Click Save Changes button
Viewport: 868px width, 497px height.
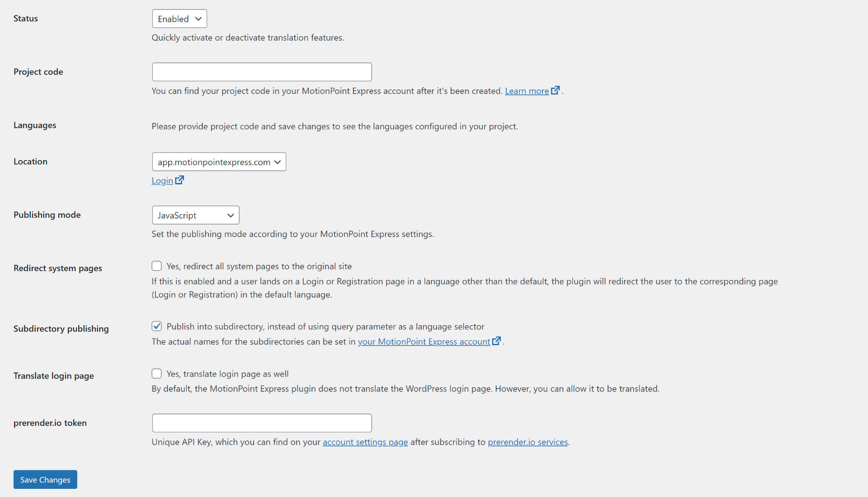45,479
